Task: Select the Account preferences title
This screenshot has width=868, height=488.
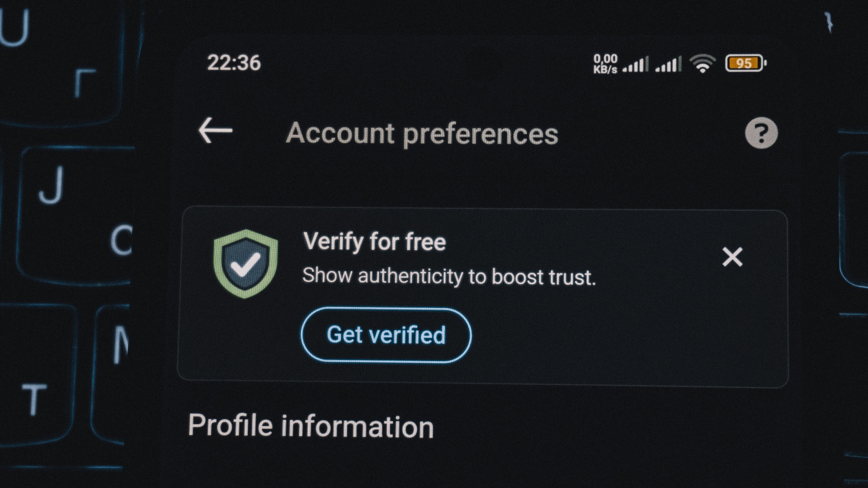Action: tap(422, 134)
